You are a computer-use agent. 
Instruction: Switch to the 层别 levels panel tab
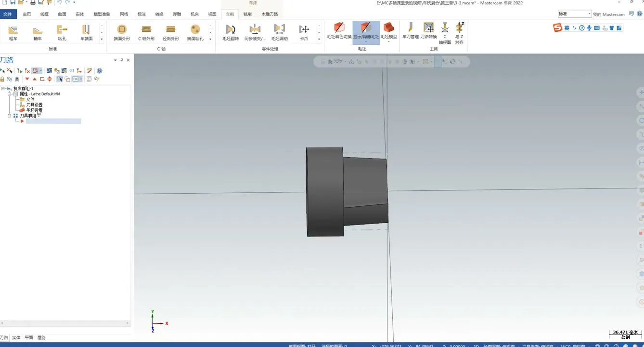[x=41, y=338]
